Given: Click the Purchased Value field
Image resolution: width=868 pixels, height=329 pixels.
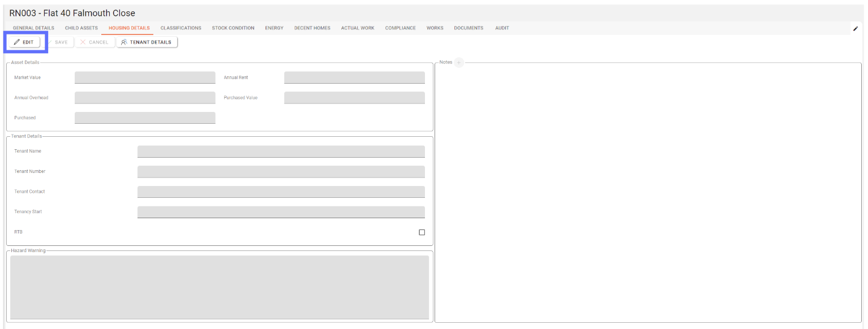Looking at the screenshot, I should [354, 98].
